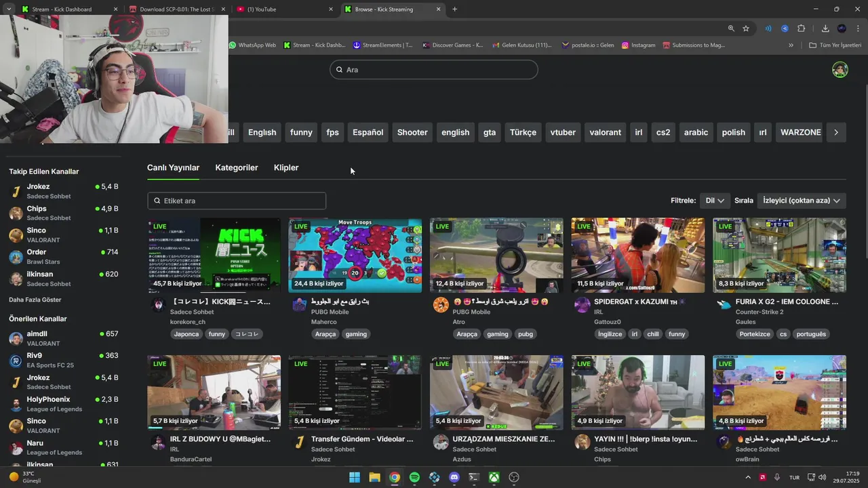Open the Transfer Gündem stream title
Screen dimensions: 868x488
(362, 439)
